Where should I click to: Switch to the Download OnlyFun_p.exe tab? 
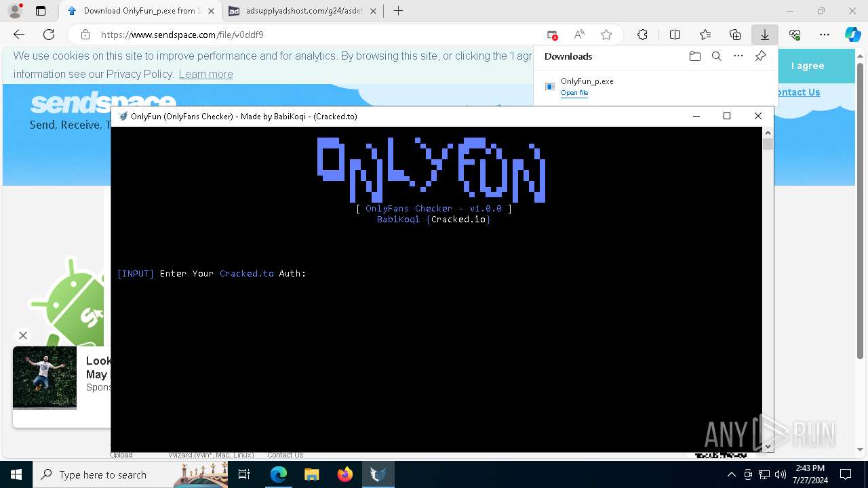(x=141, y=11)
